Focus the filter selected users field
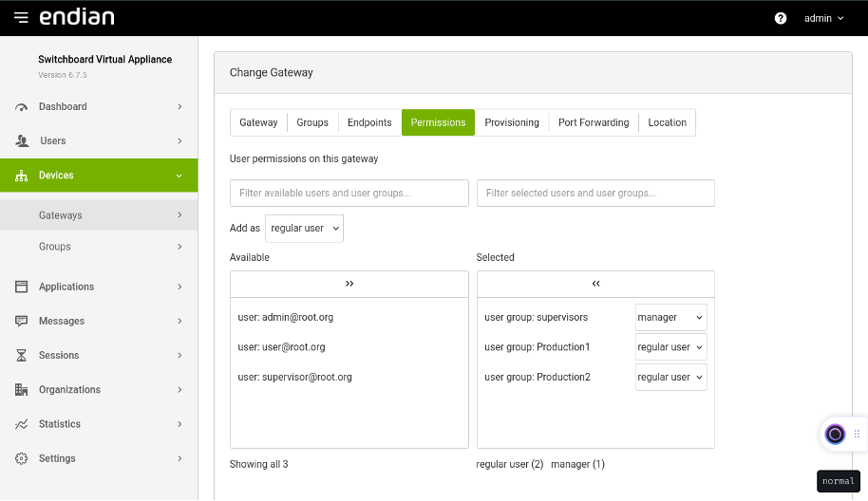The image size is (868, 501). click(x=595, y=193)
